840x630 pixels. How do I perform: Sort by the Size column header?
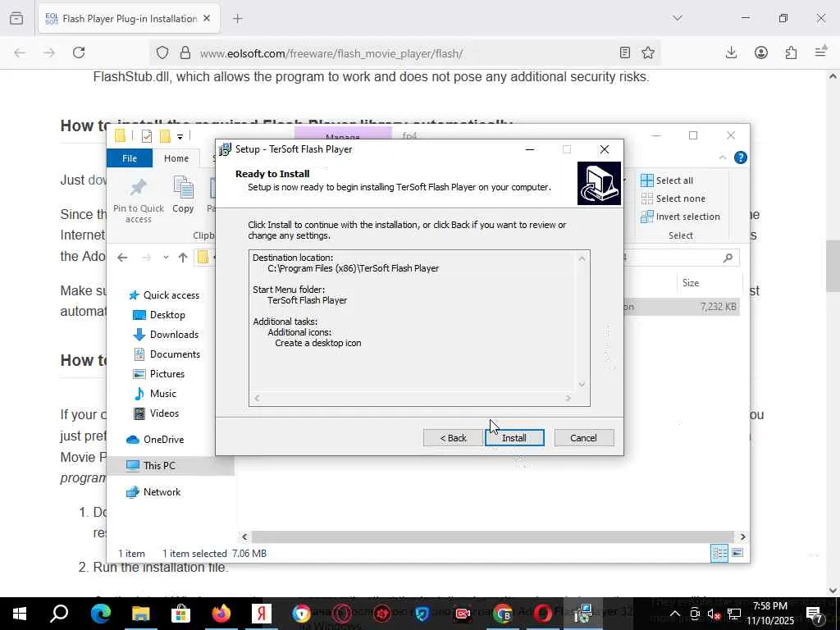[691, 283]
